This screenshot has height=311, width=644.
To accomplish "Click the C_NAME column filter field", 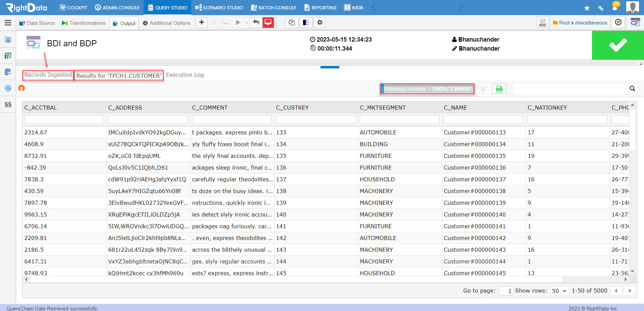I will [483, 119].
